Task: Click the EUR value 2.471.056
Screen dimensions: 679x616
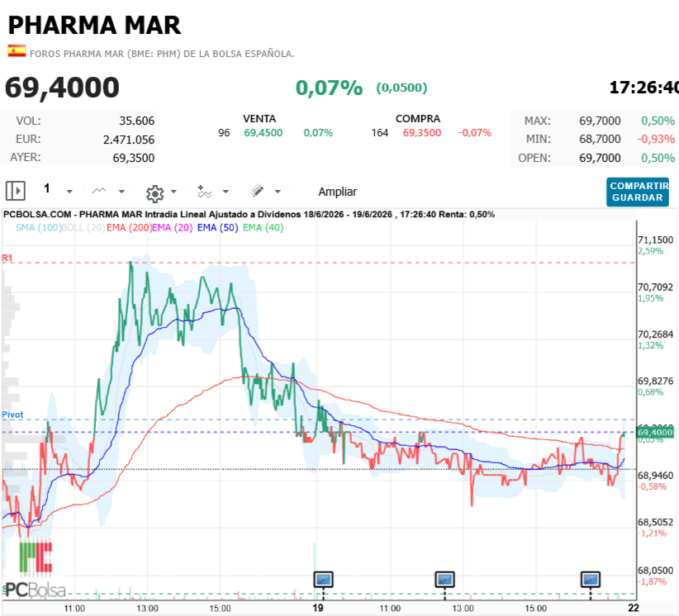Action: tap(129, 140)
